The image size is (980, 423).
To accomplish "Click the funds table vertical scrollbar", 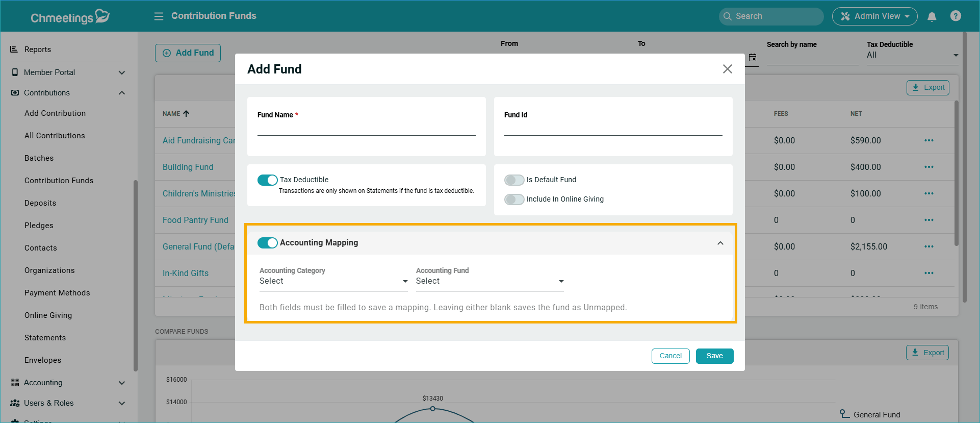I will click(956, 173).
